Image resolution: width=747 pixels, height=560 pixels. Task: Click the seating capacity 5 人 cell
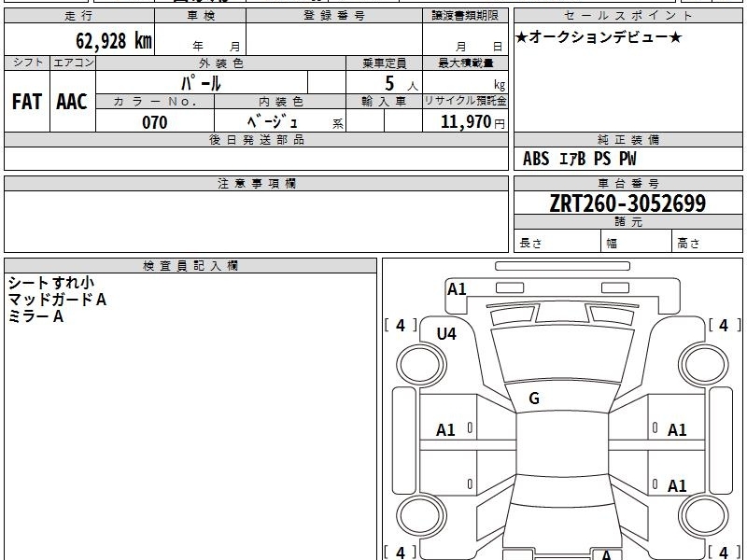tap(384, 82)
